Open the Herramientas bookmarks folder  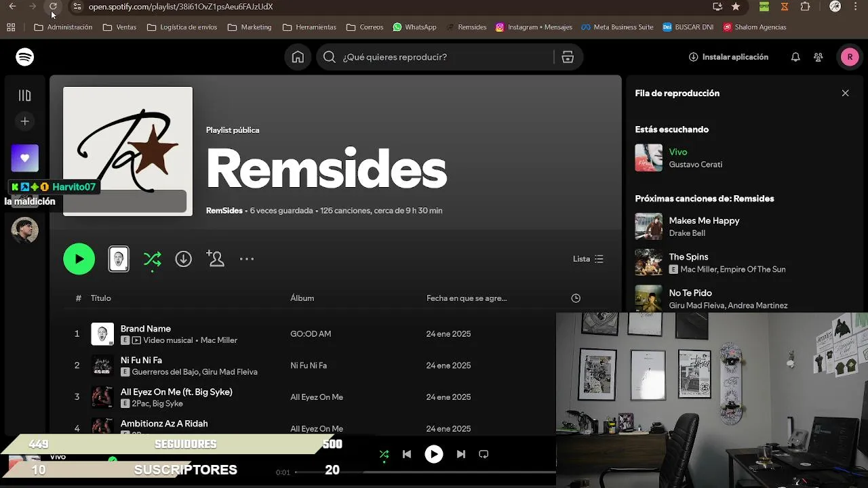point(309,27)
